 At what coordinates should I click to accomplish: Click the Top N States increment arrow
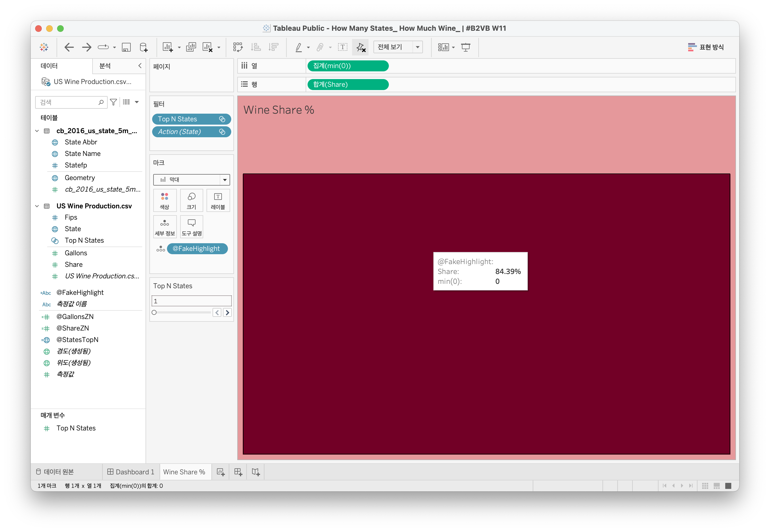[x=227, y=313]
